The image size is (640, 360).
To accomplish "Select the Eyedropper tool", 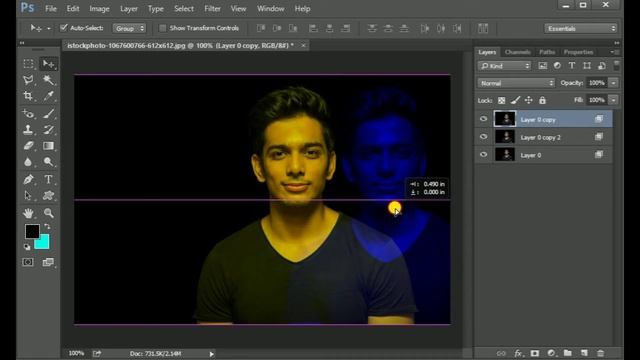I will coord(48,96).
